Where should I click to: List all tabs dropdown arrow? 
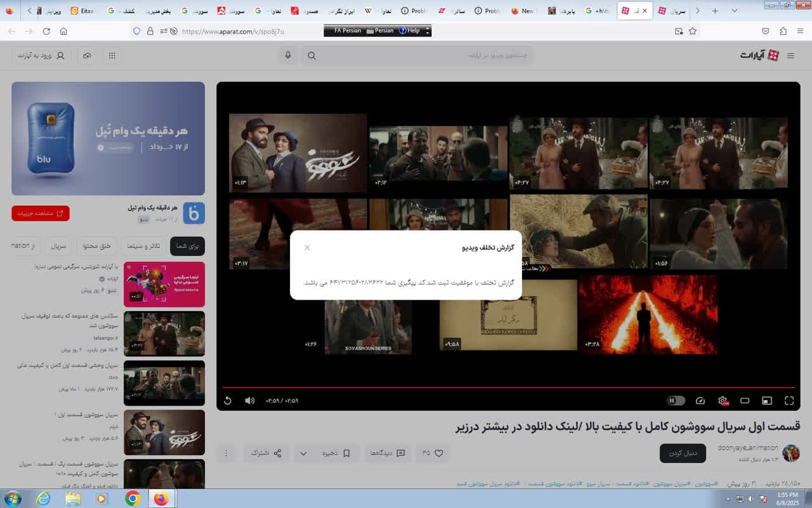(x=735, y=11)
